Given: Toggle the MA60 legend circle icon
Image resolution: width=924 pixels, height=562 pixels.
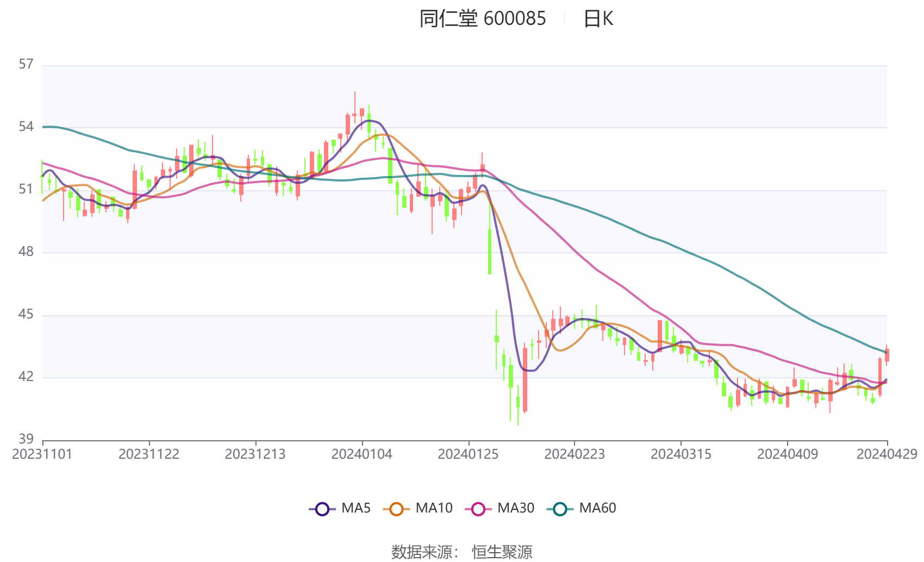Looking at the screenshot, I should [560, 509].
